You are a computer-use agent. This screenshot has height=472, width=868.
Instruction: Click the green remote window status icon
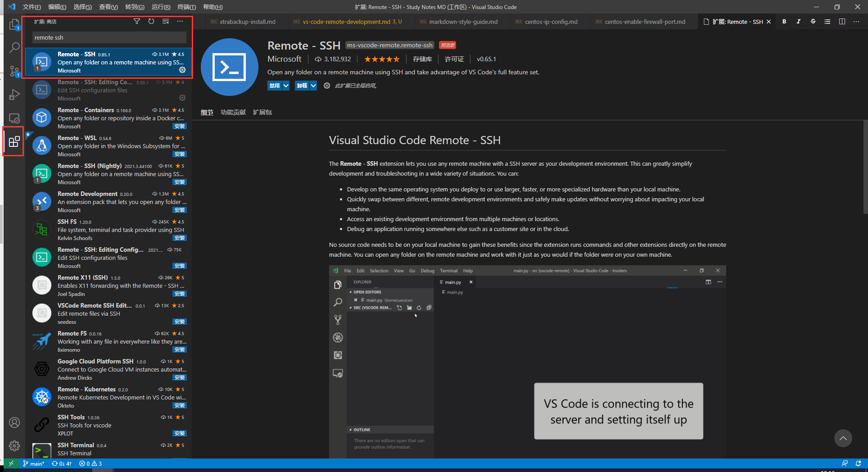tap(11, 463)
